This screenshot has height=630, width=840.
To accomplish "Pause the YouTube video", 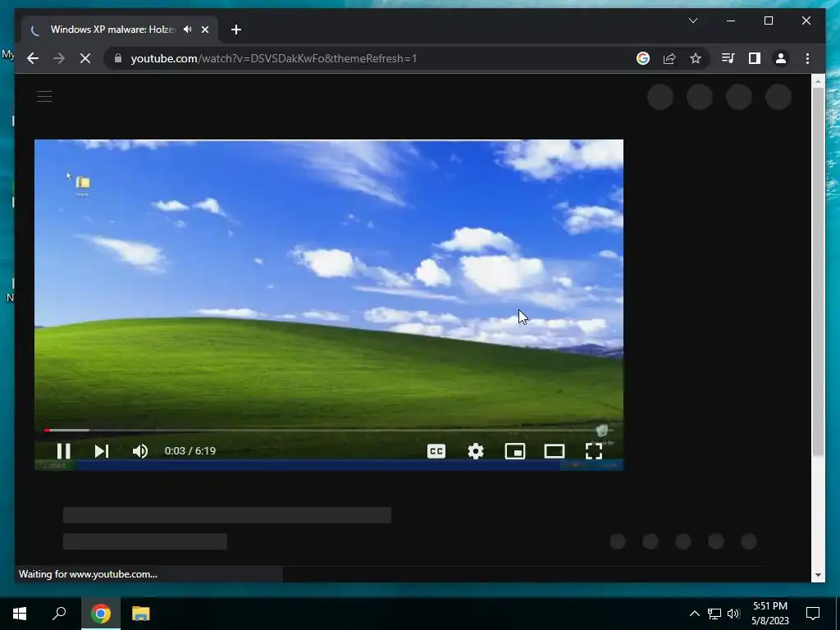I will coord(63,451).
